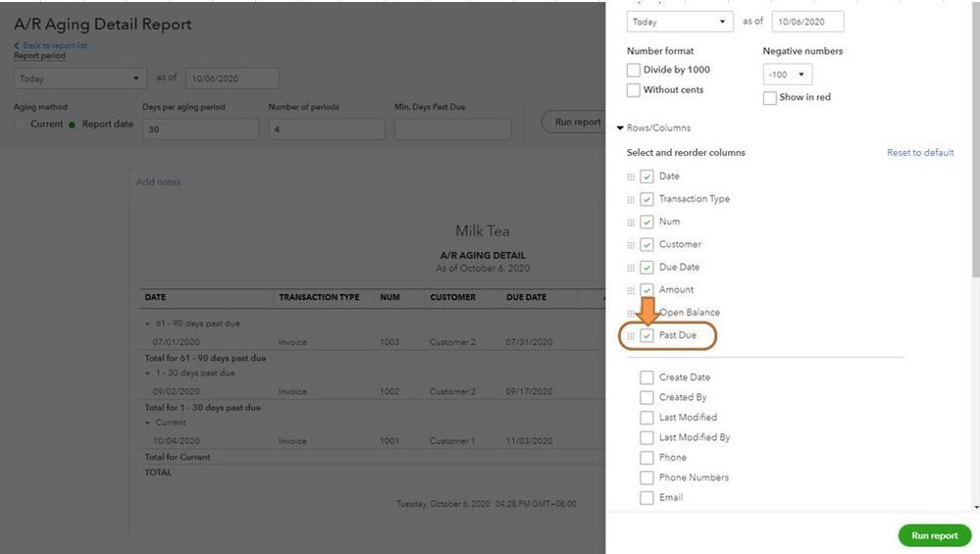This screenshot has height=554, width=980.
Task: Click invoice number 1003
Action: point(389,342)
